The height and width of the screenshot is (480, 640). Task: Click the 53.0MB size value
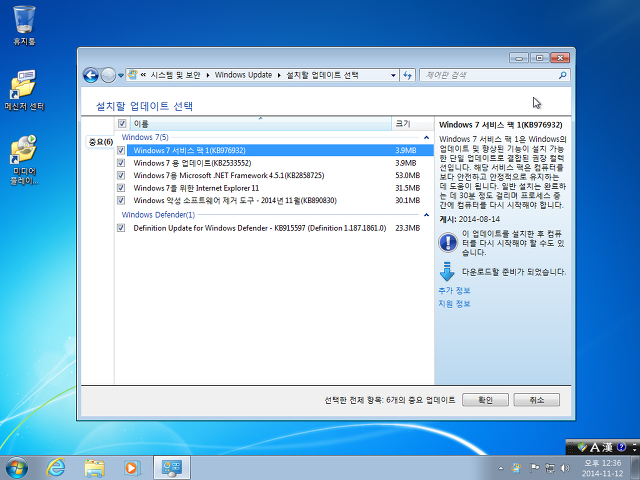point(407,176)
